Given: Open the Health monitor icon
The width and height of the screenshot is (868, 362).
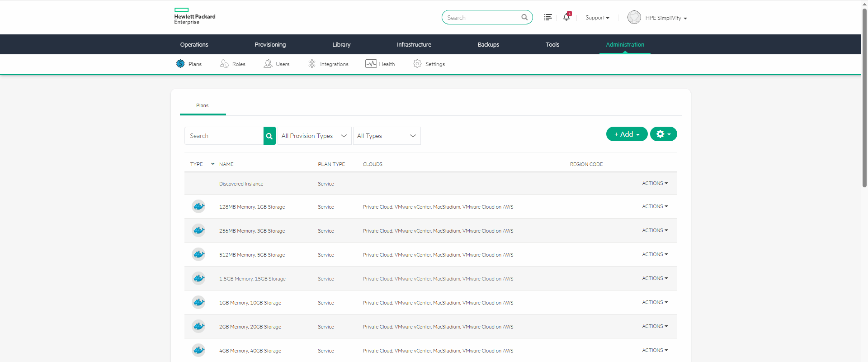Looking at the screenshot, I should (371, 64).
